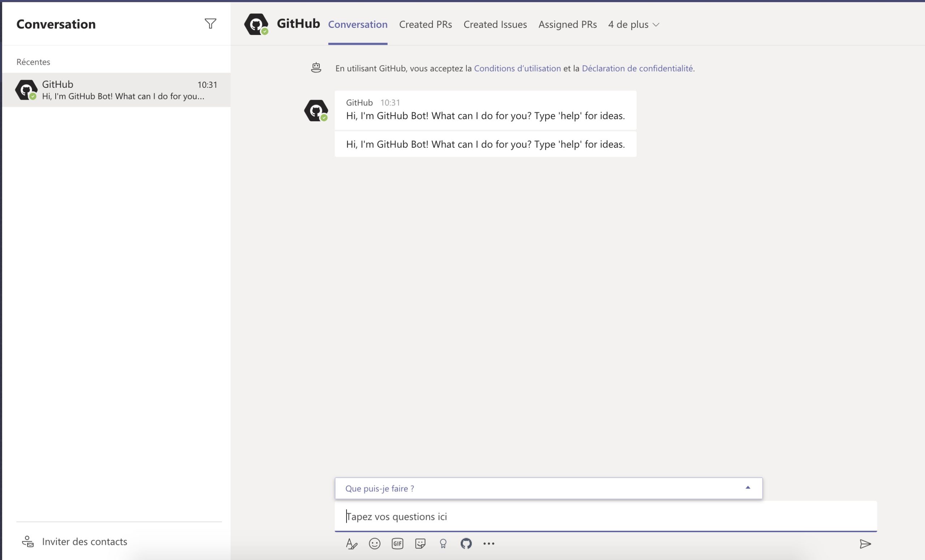Open the GIF picker
The image size is (925, 560).
pos(397,543)
